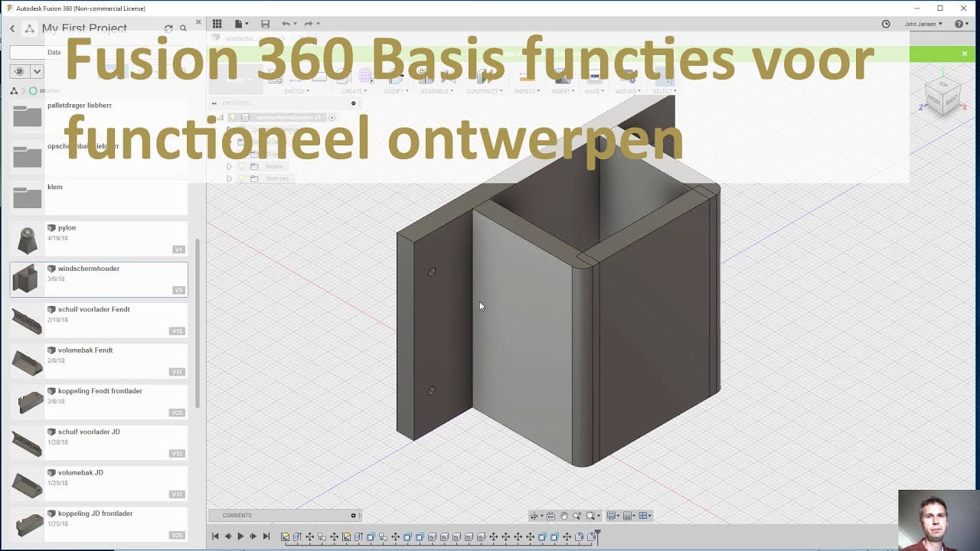Toggle the data panel grid icon
980x551 pixels.
pyautogui.click(x=217, y=24)
